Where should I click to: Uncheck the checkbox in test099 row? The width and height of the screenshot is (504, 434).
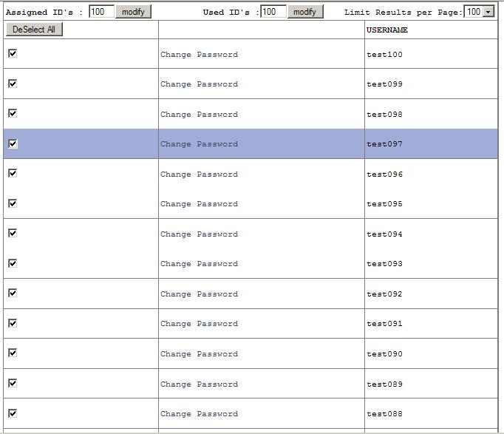[13, 84]
